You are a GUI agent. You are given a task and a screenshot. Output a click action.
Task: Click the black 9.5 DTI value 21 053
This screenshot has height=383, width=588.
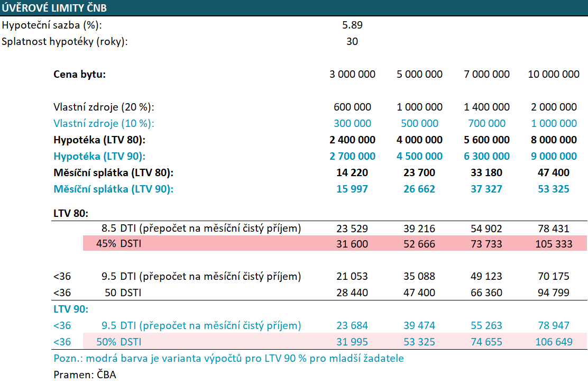352,277
